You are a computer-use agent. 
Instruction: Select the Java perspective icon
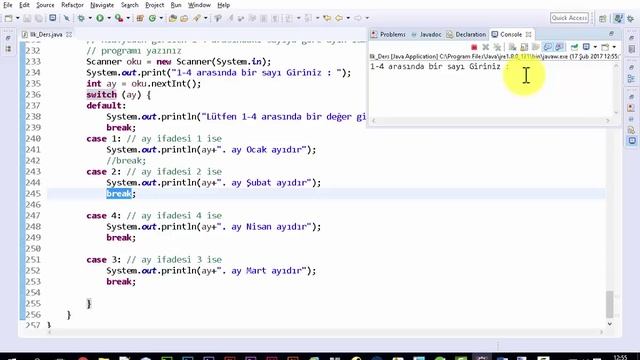618,18
